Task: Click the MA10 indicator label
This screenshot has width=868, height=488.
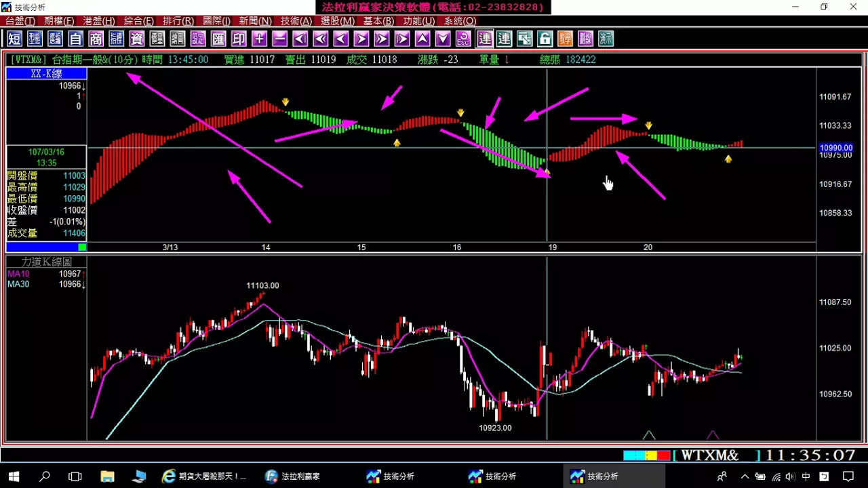Action: pos(18,274)
